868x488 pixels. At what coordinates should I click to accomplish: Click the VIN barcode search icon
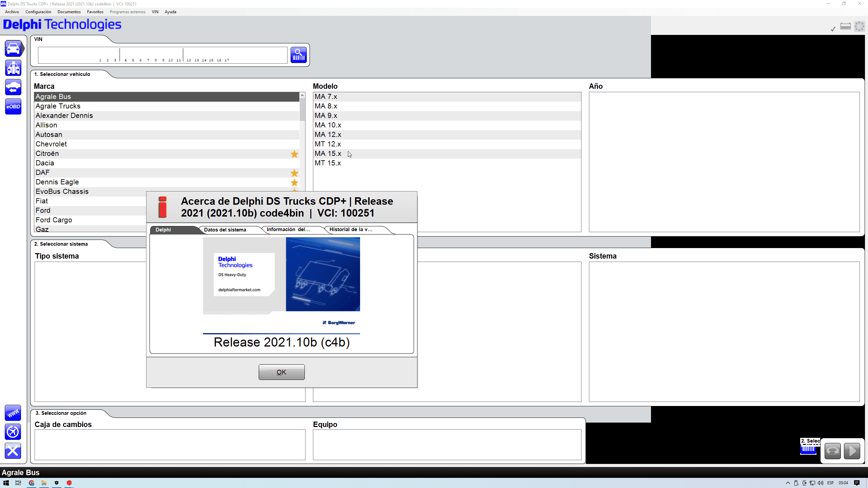298,55
